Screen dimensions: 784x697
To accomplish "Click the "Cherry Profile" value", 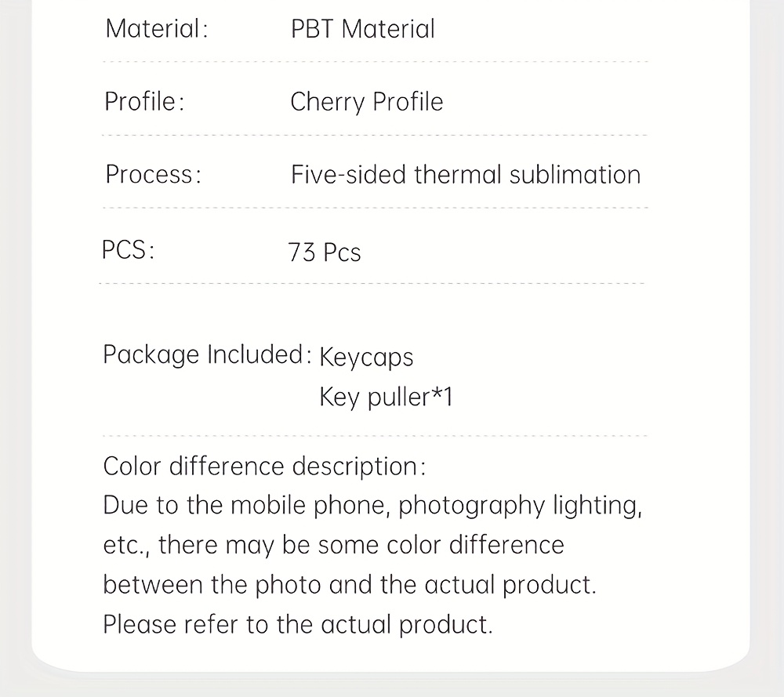I will tap(366, 102).
